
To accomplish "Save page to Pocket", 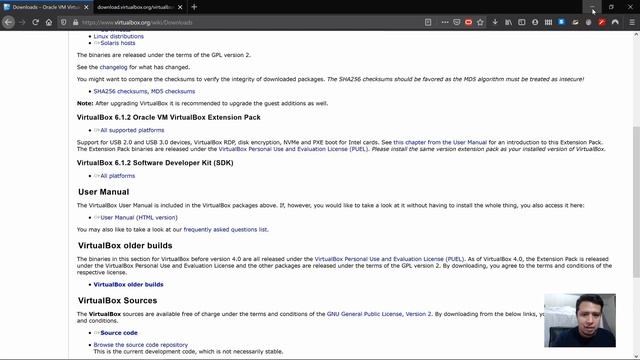I will pyautogui.click(x=457, y=22).
